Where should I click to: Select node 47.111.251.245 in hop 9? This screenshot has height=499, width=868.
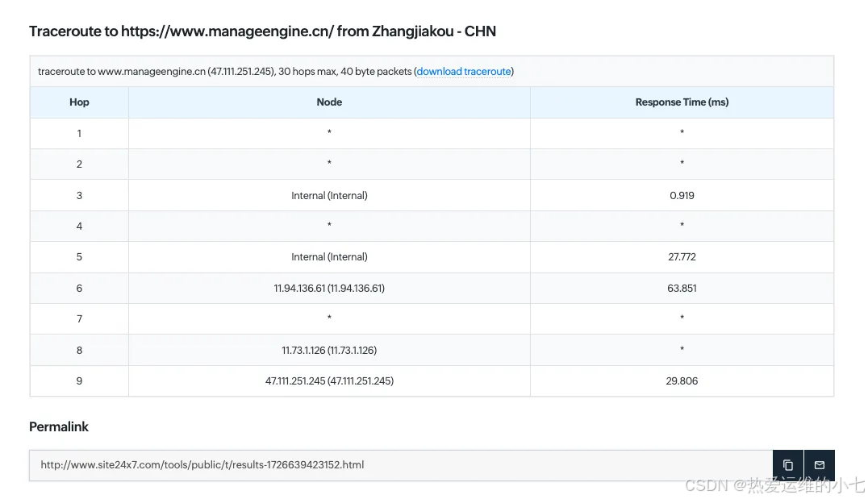[x=329, y=380]
